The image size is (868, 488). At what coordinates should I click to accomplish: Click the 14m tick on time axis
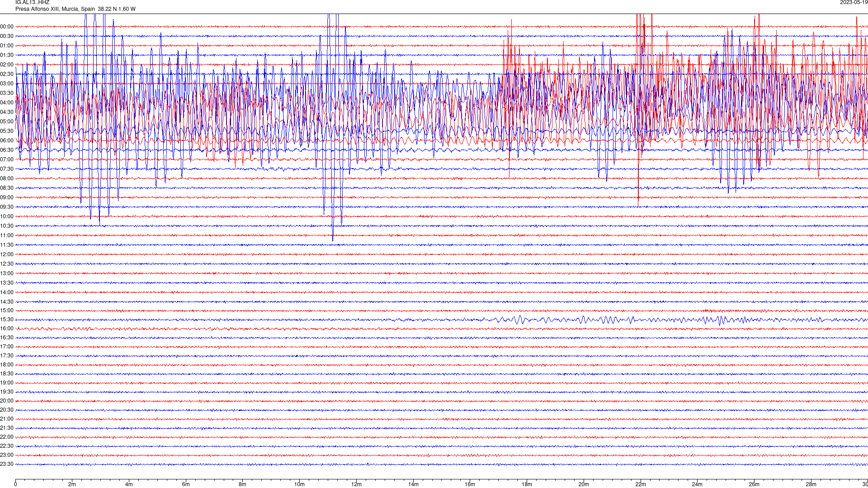[x=413, y=484]
